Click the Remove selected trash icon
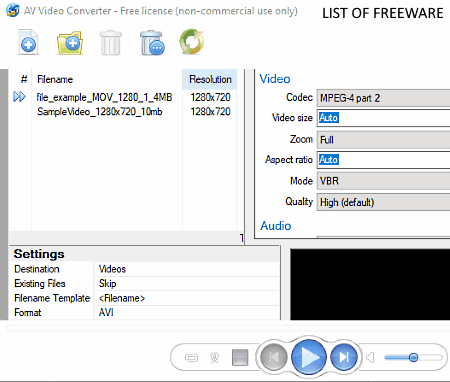Viewport: 450px width, 382px height. 111,43
